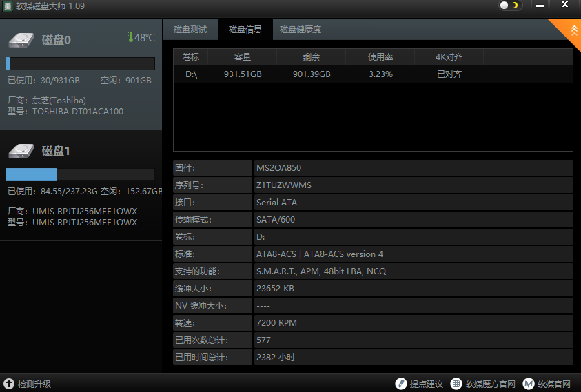Screen dimensions: 581x392
Task: Click the 磁盘0 usage progress bar
Action: point(80,64)
